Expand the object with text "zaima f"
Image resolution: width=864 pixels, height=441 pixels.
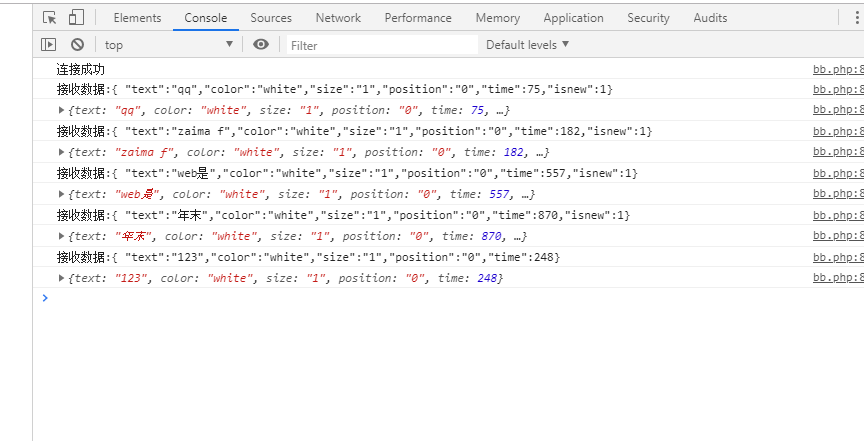coord(62,152)
